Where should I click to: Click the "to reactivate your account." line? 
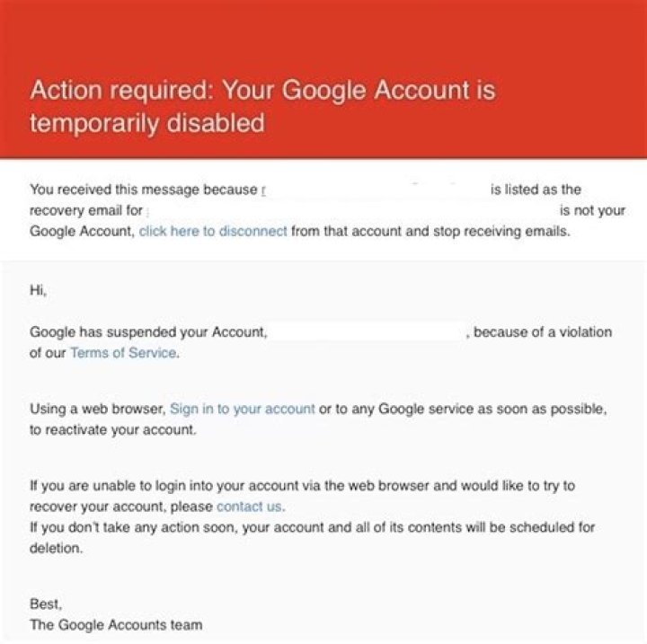pos(112,429)
